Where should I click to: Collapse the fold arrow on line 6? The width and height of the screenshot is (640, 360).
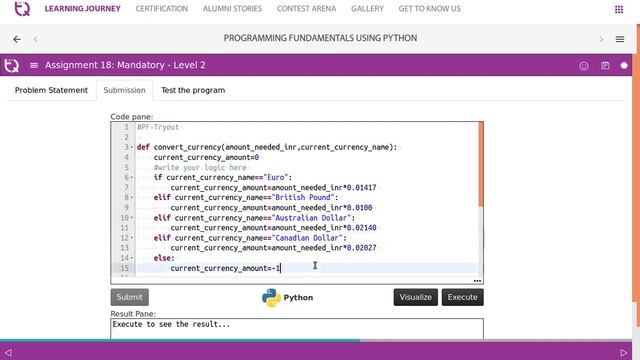coord(132,177)
